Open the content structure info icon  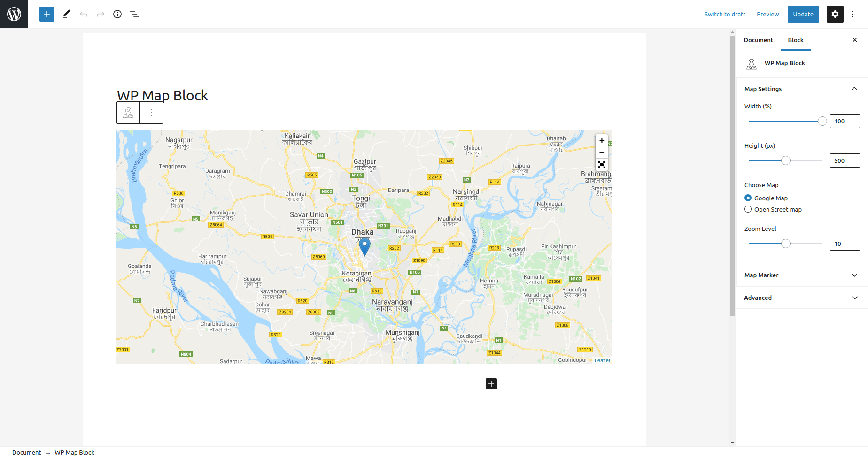click(117, 14)
